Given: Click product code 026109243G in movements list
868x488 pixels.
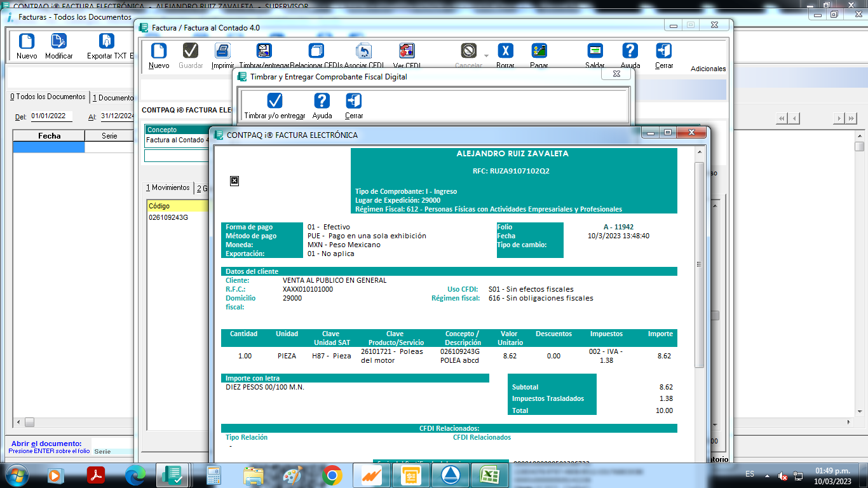Looking at the screenshot, I should pyautogui.click(x=168, y=217).
